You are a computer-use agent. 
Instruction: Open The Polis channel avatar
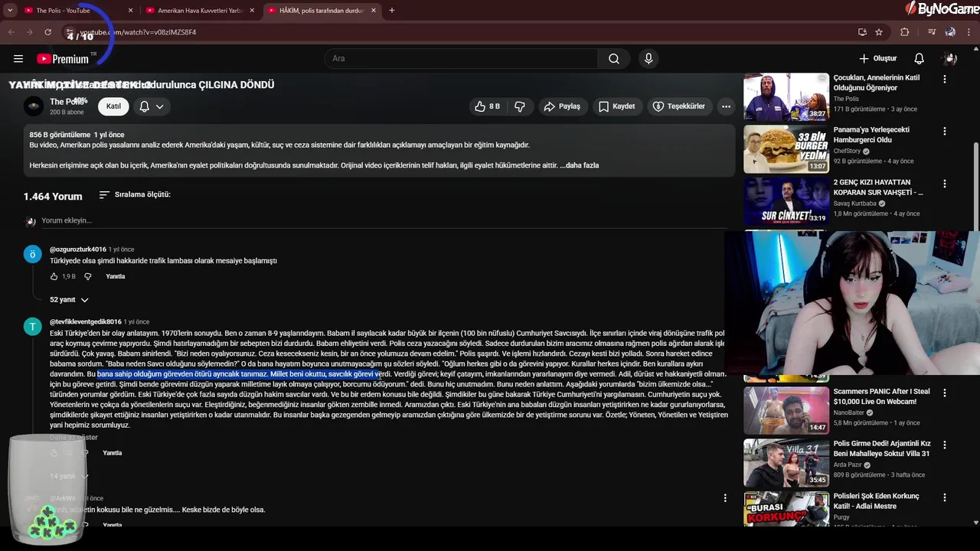pos(33,106)
